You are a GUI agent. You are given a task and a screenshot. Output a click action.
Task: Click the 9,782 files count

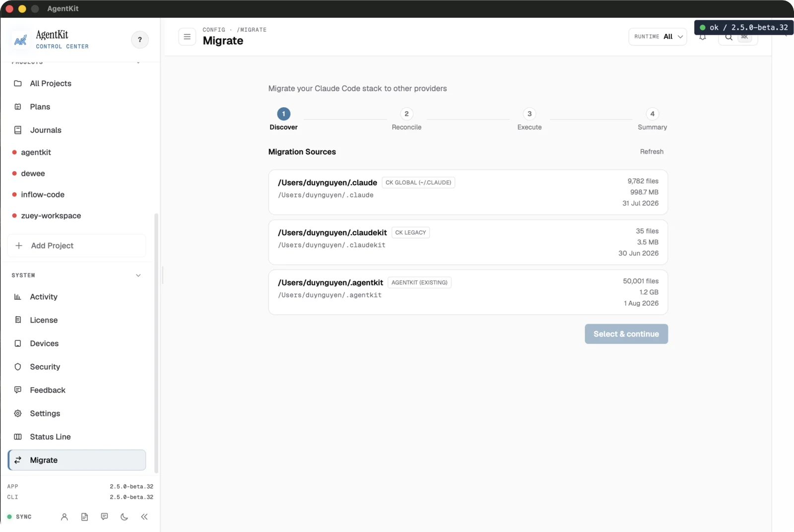point(643,181)
